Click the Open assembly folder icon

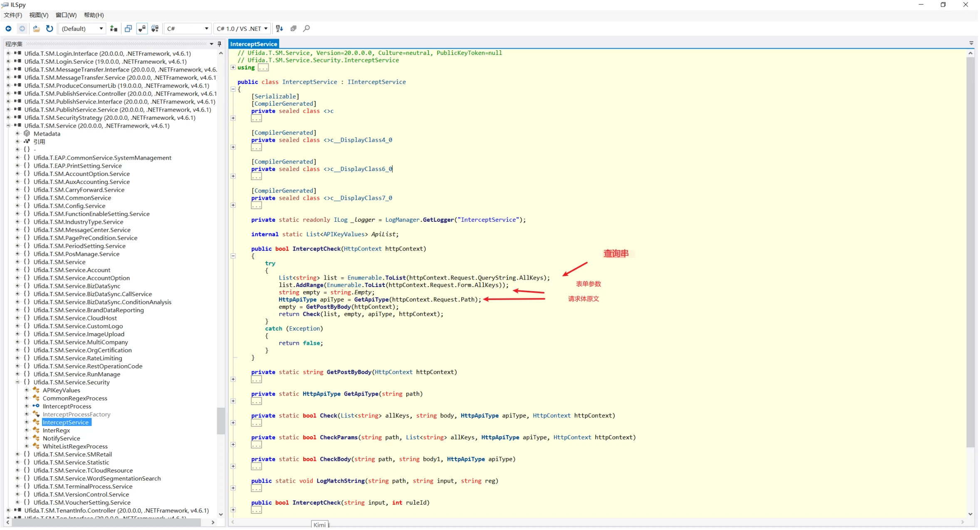[36, 29]
